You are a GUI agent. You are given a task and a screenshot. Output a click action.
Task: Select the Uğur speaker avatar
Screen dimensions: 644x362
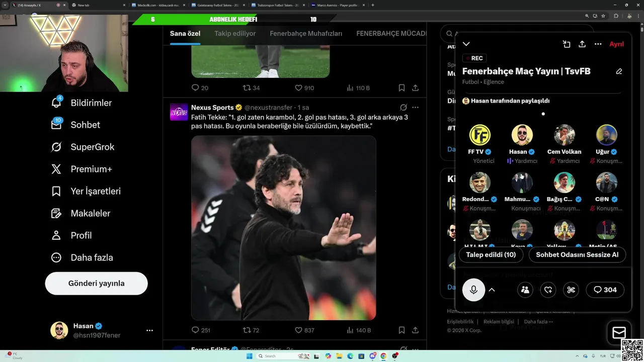(x=607, y=135)
